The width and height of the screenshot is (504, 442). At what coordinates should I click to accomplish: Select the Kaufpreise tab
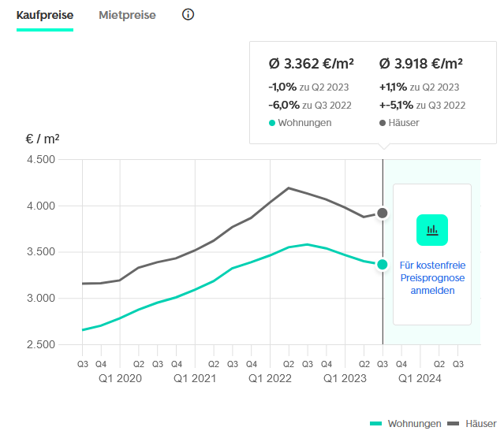[x=45, y=15]
